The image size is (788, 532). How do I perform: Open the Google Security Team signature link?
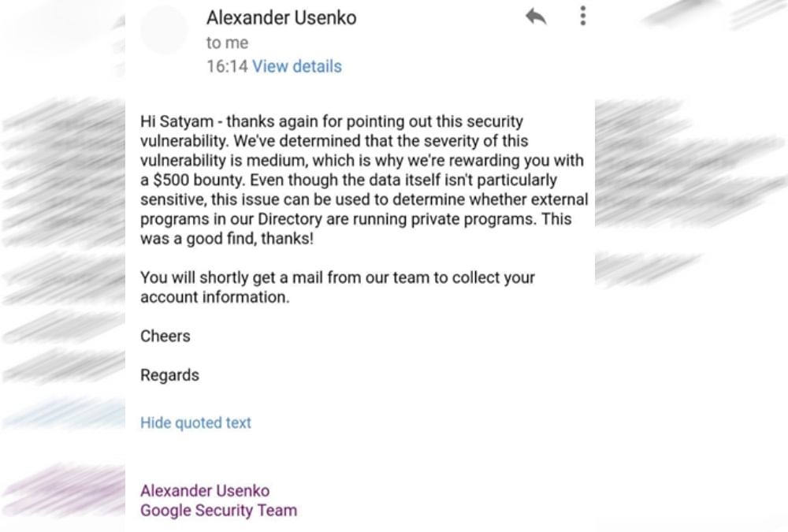click(x=218, y=510)
